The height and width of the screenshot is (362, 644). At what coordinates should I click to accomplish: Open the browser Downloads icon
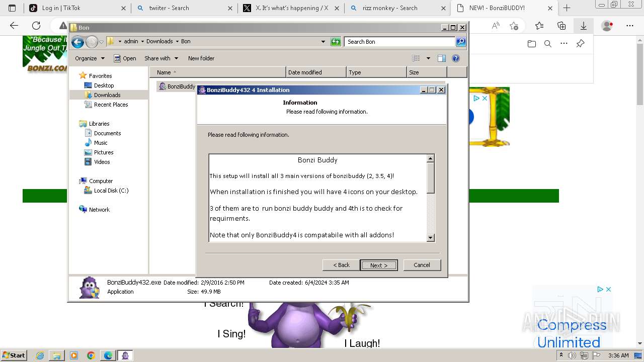(584, 26)
